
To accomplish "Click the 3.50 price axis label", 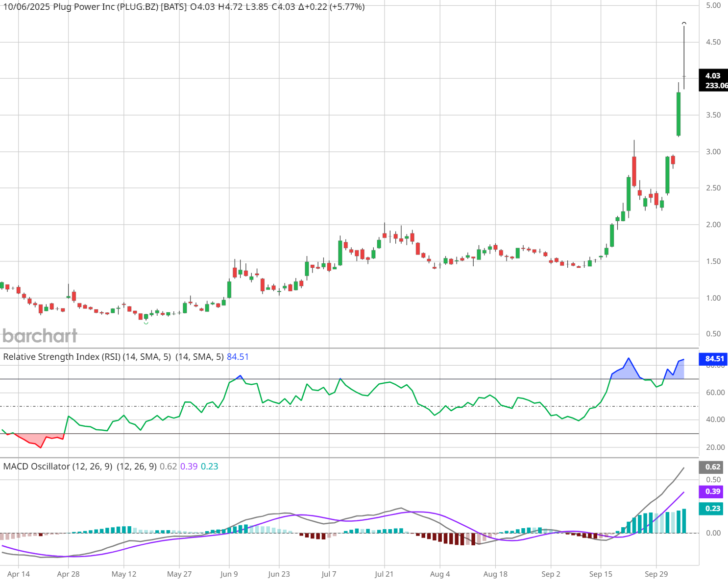I will (x=713, y=115).
